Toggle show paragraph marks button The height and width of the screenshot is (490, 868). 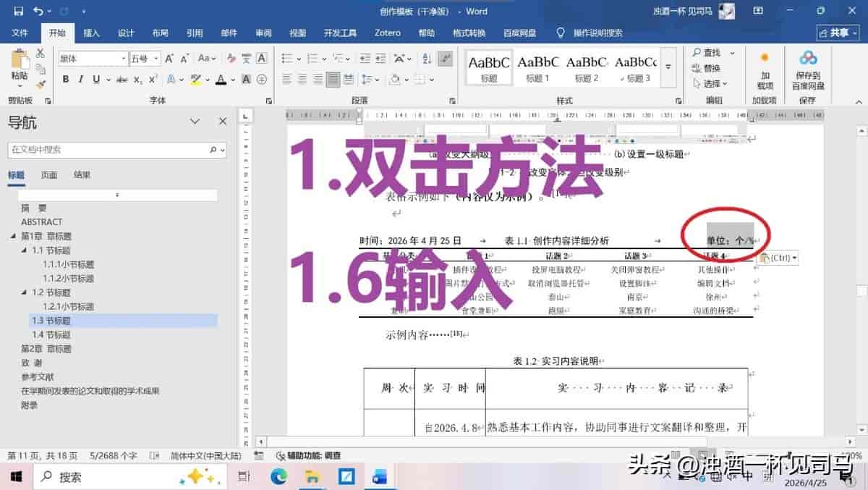click(446, 58)
